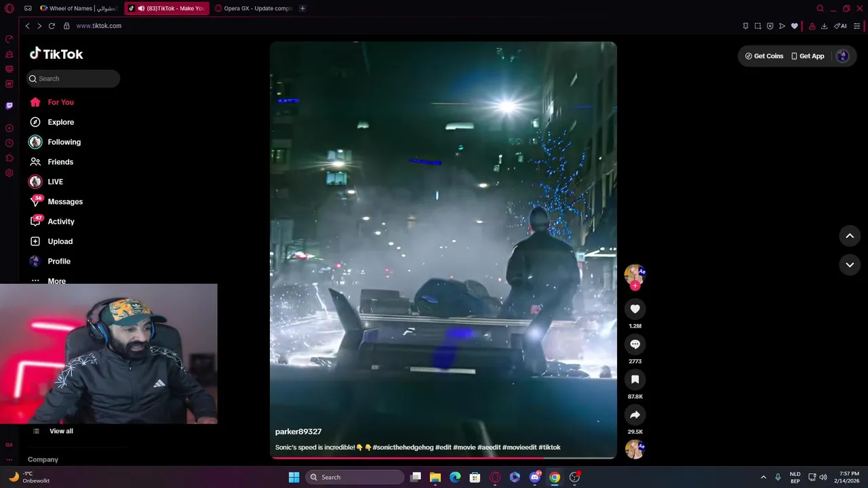The width and height of the screenshot is (868, 488).
Task: Reload the current page
Action: coord(52,26)
